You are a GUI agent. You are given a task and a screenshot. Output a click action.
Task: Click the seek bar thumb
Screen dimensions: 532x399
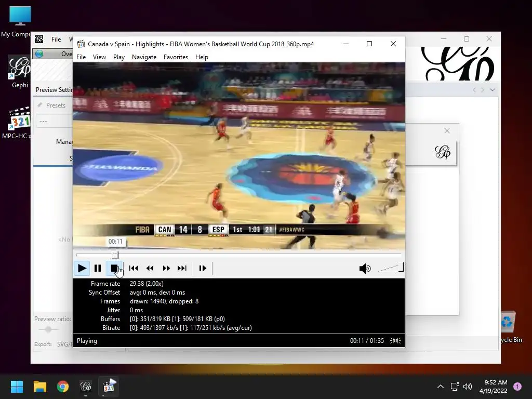[x=115, y=255]
